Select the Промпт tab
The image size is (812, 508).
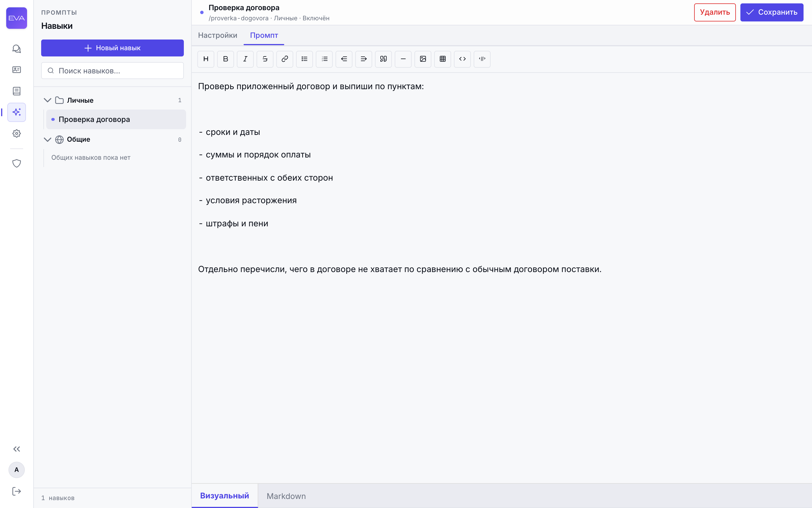tap(264, 35)
